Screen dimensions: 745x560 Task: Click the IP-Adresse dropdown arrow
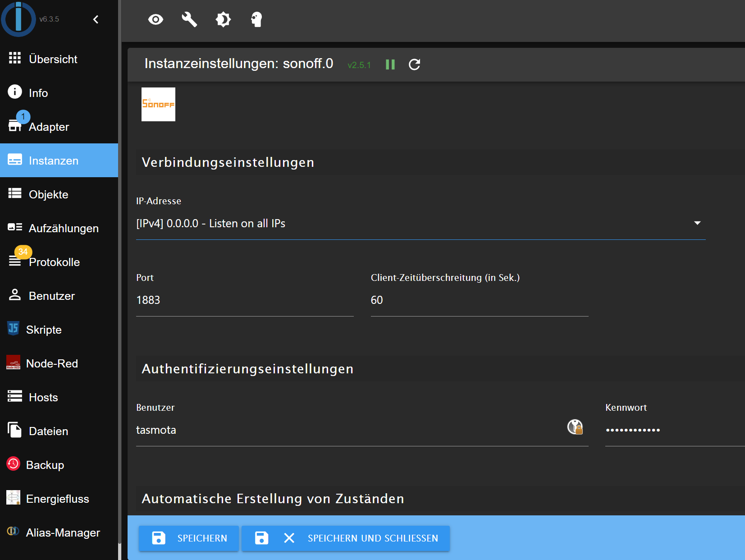697,223
